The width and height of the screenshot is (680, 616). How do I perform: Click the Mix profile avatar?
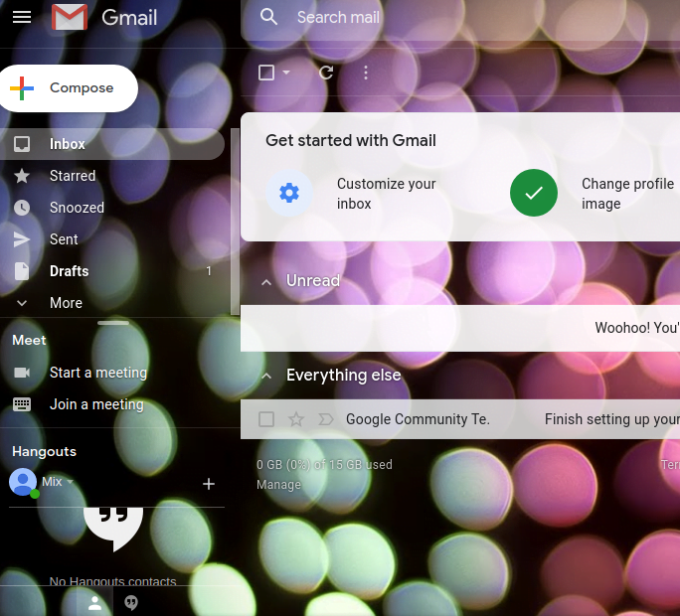pyautogui.click(x=23, y=482)
